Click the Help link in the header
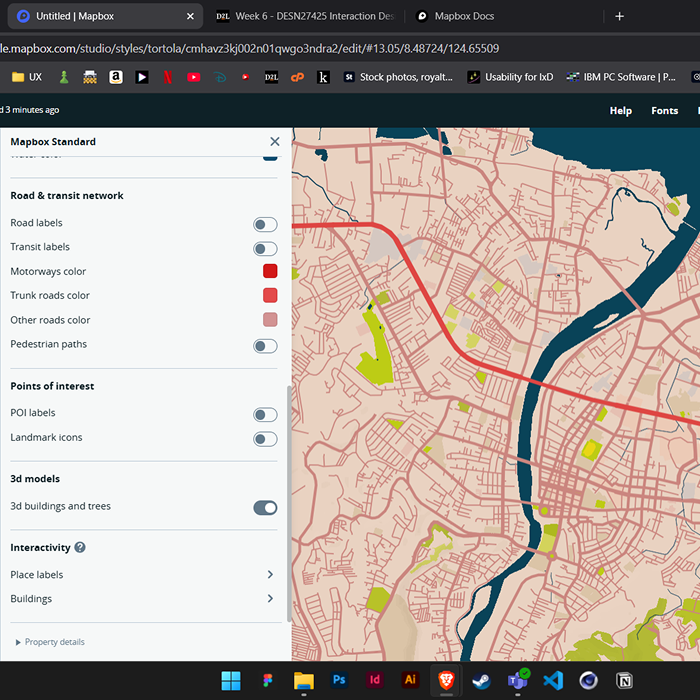Viewport: 700px width, 700px height. pos(620,111)
